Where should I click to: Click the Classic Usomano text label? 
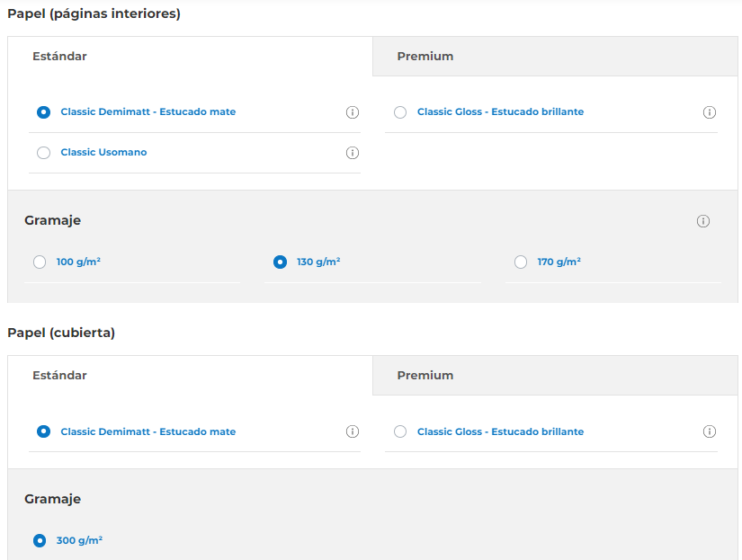(103, 152)
